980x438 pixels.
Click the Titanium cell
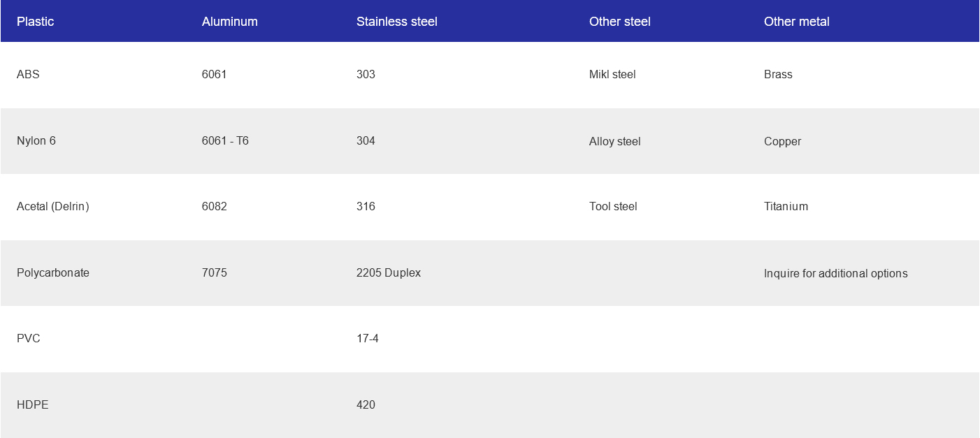tap(786, 206)
